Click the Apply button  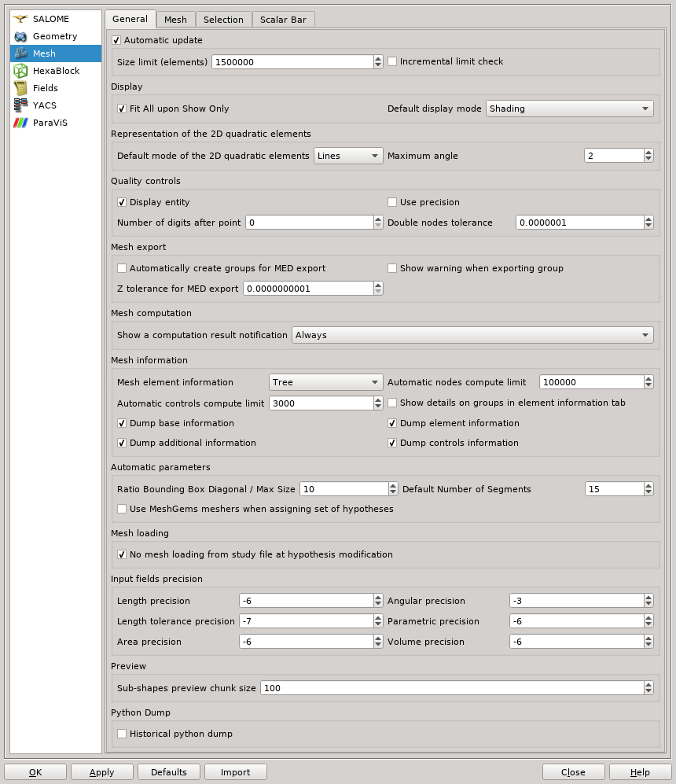(102, 772)
